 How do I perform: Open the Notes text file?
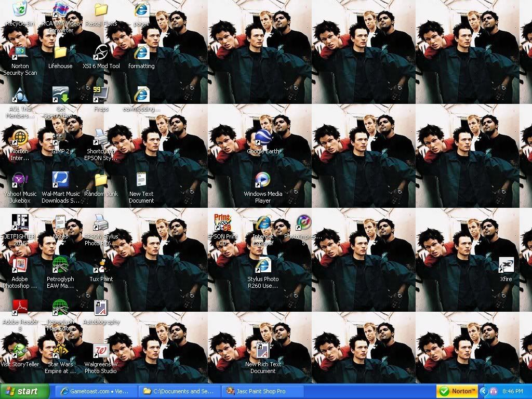60,222
